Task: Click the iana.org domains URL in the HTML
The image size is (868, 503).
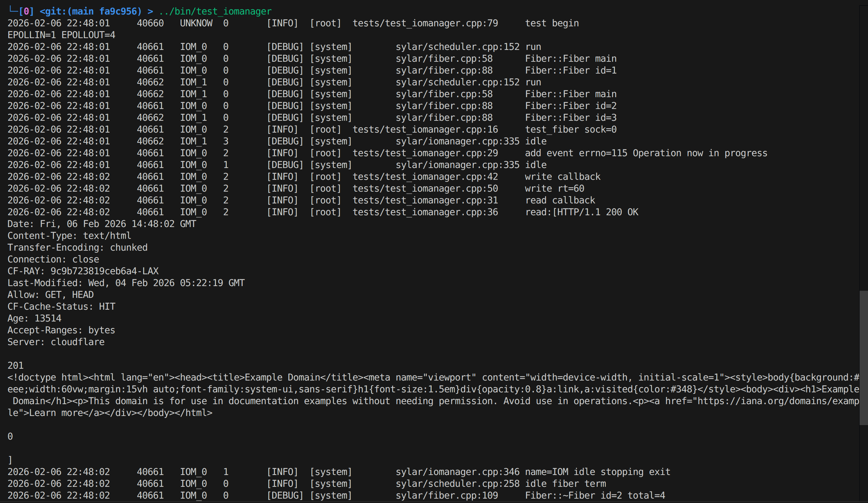Action: pyautogui.click(x=778, y=401)
